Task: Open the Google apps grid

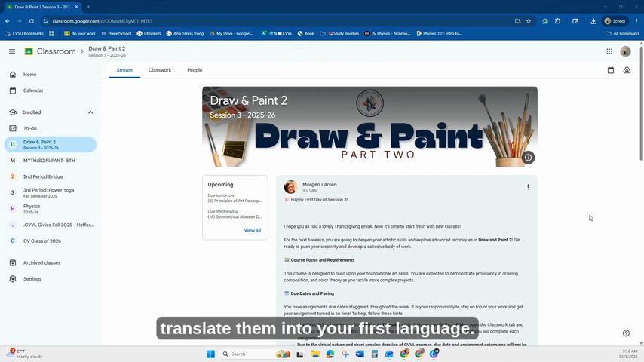Action: [x=609, y=51]
